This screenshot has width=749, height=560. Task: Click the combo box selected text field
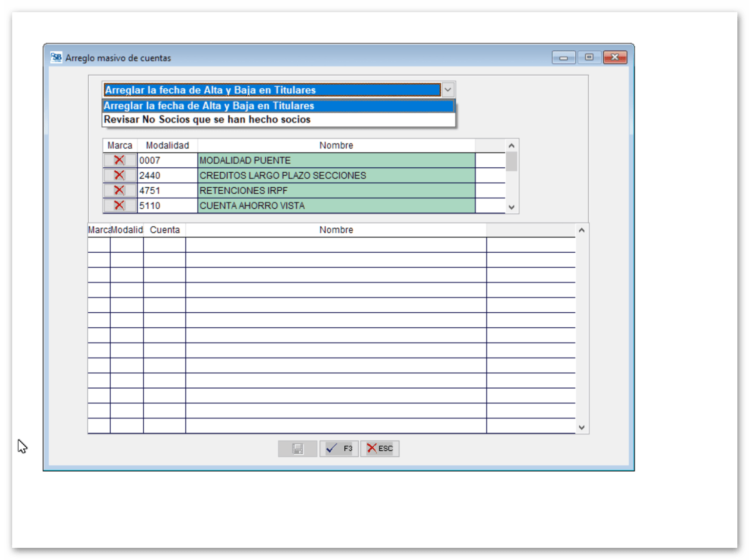pos(271,90)
